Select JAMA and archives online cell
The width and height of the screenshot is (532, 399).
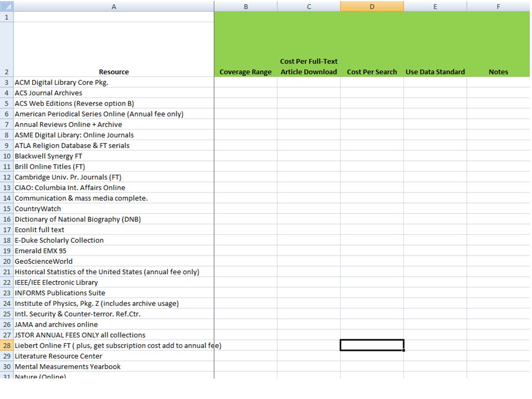(114, 324)
